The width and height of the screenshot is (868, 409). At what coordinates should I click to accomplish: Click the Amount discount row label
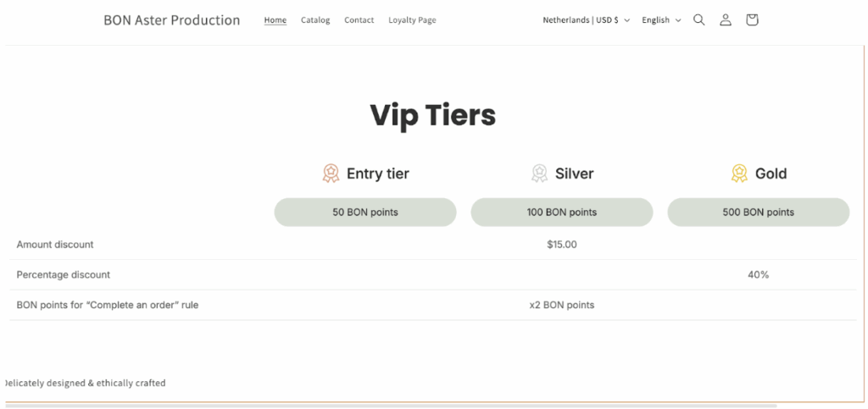tap(55, 245)
